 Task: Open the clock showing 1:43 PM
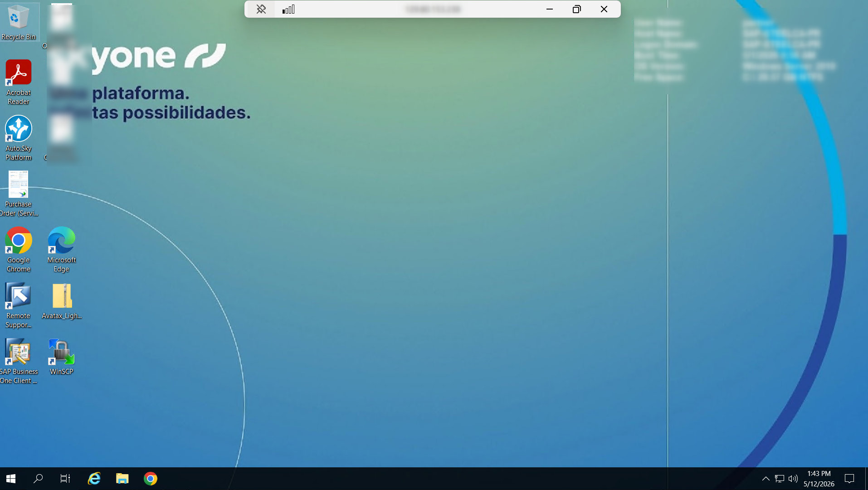[819, 479]
